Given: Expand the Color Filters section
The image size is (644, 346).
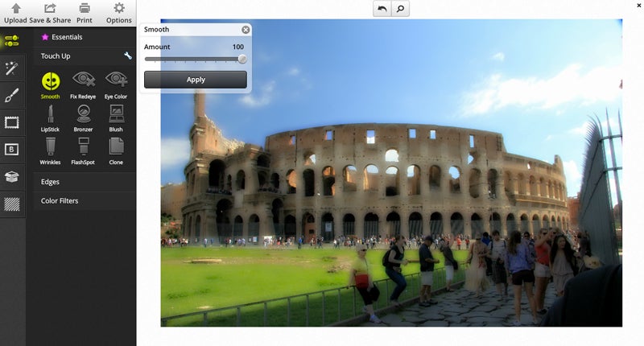Looking at the screenshot, I should click(x=85, y=200).
